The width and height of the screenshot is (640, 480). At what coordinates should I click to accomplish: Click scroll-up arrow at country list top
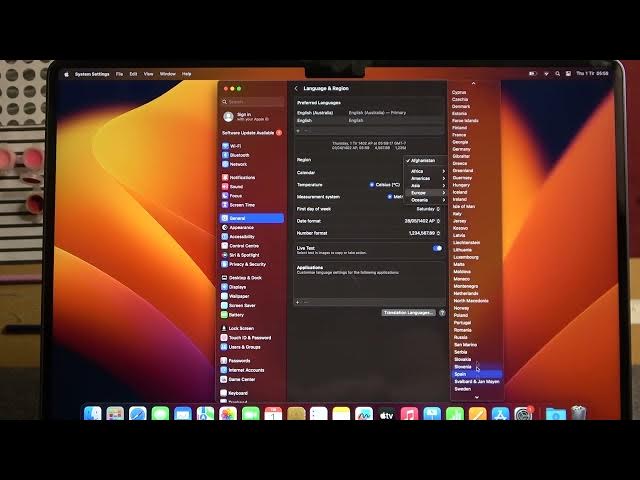[473, 83]
